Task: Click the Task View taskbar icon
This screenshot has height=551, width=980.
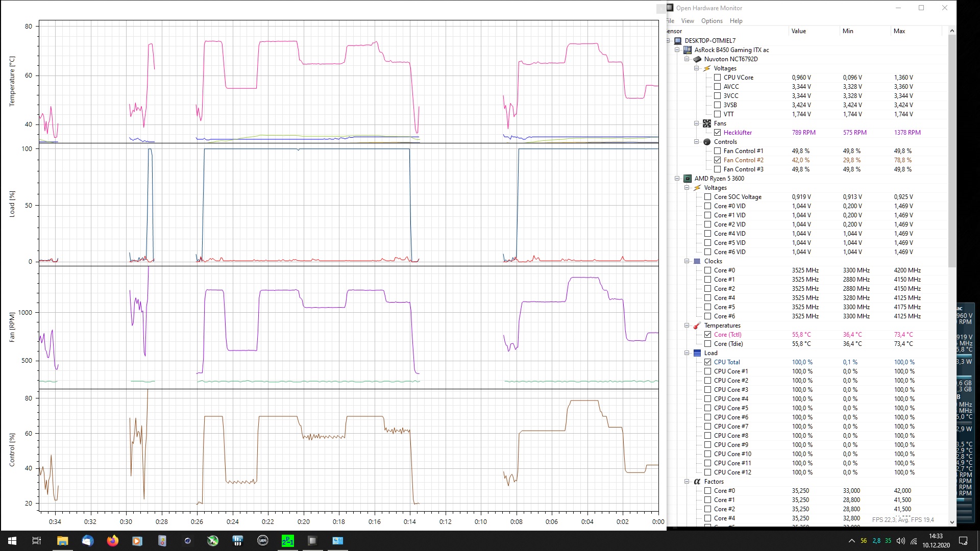Action: (x=37, y=541)
